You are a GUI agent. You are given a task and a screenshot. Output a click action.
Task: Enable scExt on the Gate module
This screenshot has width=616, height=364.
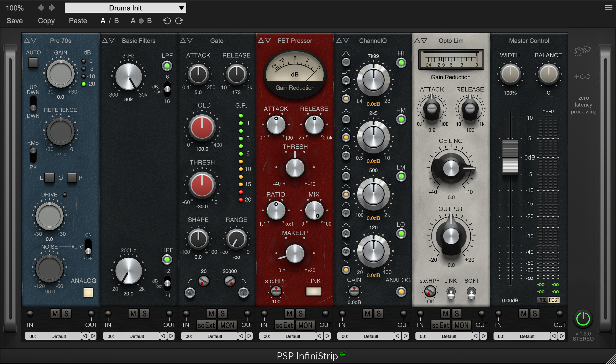[x=206, y=325]
